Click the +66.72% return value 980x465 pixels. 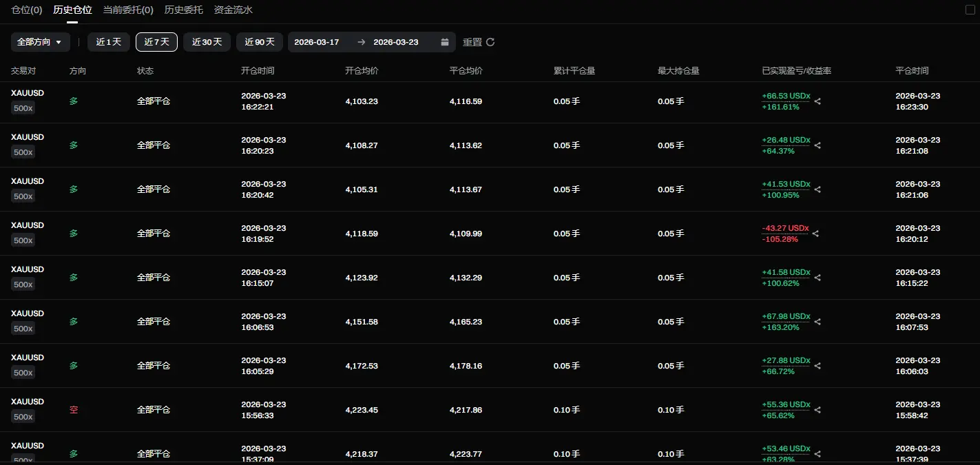778,371
